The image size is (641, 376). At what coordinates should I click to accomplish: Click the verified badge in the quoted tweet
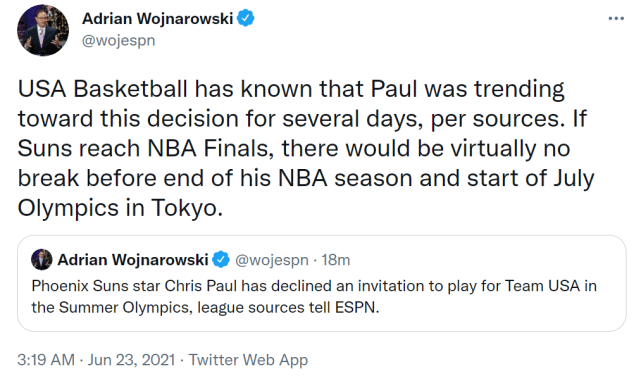pos(221,260)
